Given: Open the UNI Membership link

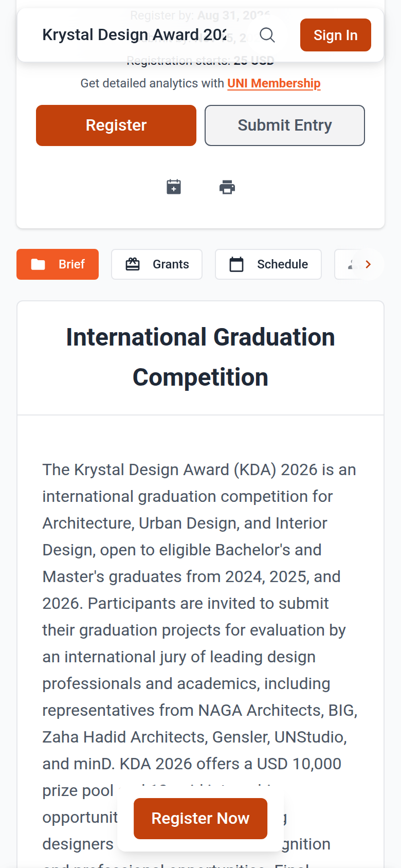Looking at the screenshot, I should (x=274, y=83).
